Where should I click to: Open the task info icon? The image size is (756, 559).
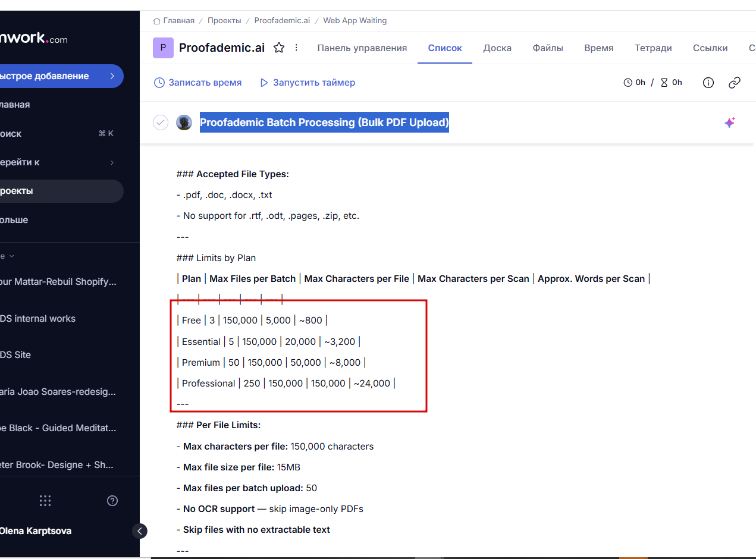pyautogui.click(x=708, y=83)
